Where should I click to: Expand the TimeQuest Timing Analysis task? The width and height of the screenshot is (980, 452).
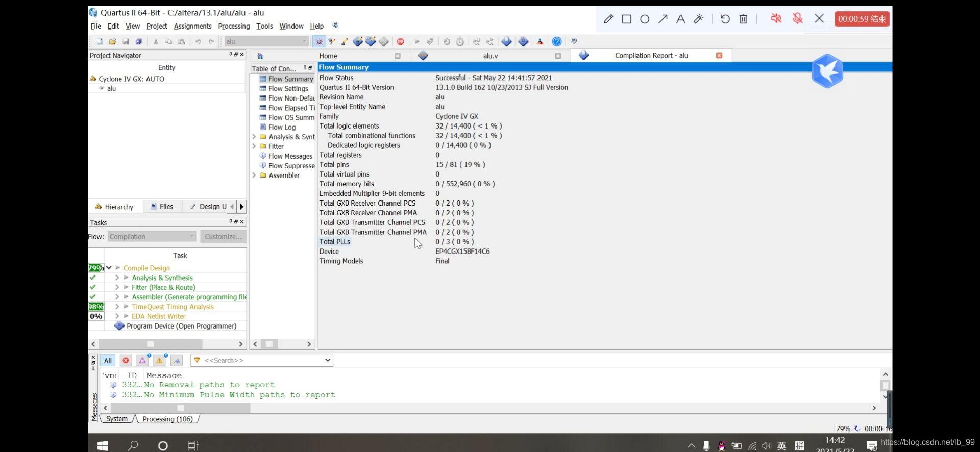point(117,307)
